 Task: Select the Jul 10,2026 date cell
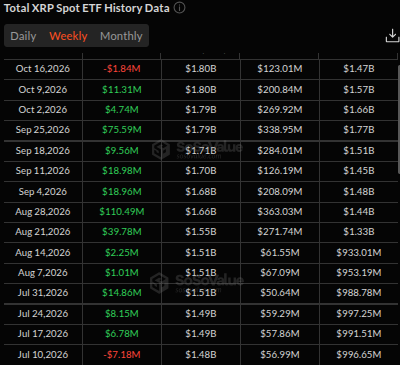point(43,355)
